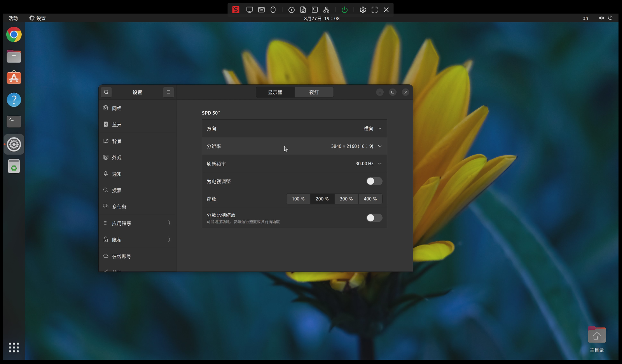The width and height of the screenshot is (622, 364).
Task: Open the Show Applications grid
Action: coord(14,347)
